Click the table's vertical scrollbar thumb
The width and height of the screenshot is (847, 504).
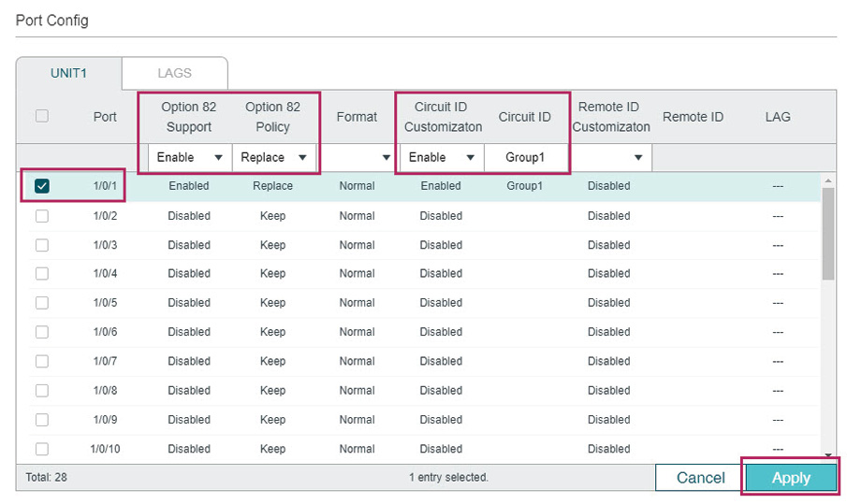pyautogui.click(x=828, y=234)
